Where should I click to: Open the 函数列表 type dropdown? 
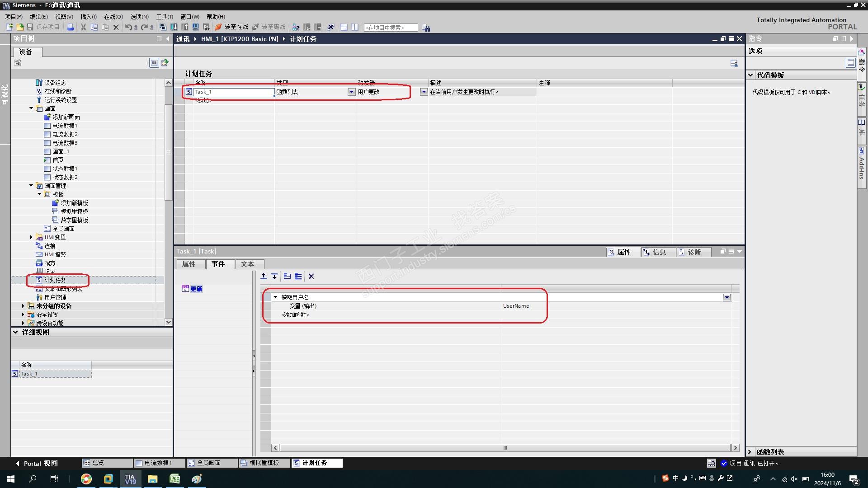pos(351,92)
